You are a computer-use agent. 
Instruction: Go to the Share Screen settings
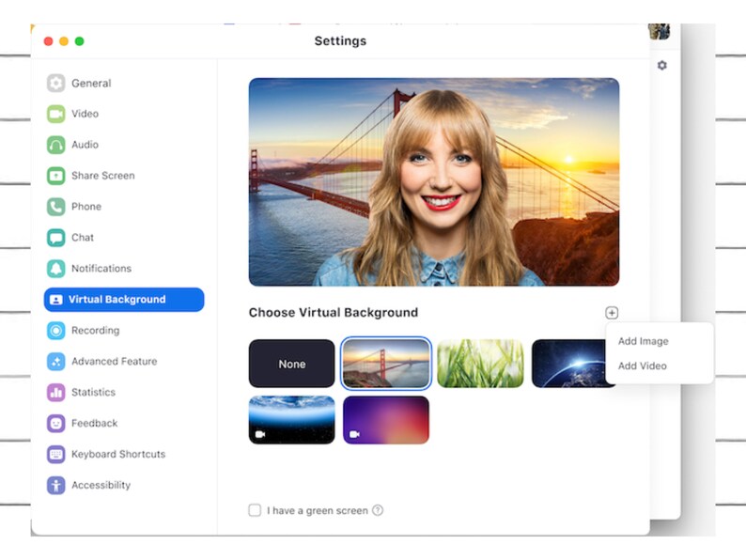(103, 176)
